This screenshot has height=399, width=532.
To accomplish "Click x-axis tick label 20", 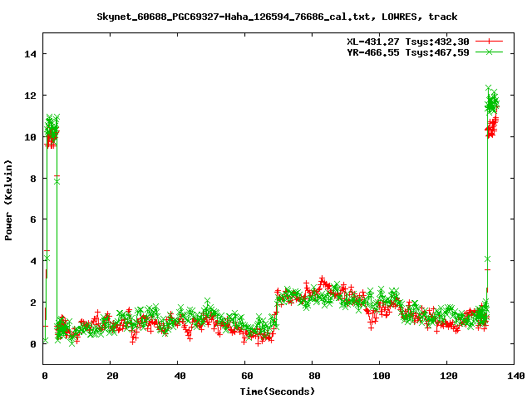I will click(x=112, y=376).
